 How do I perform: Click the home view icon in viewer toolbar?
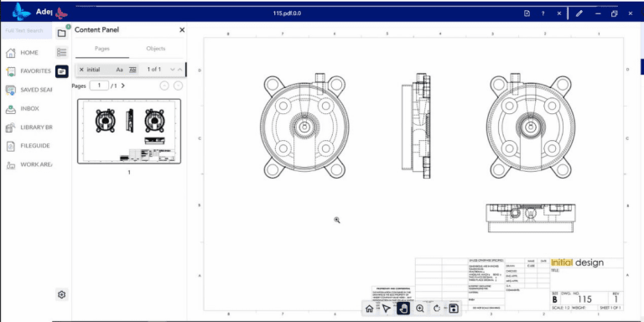tap(369, 309)
